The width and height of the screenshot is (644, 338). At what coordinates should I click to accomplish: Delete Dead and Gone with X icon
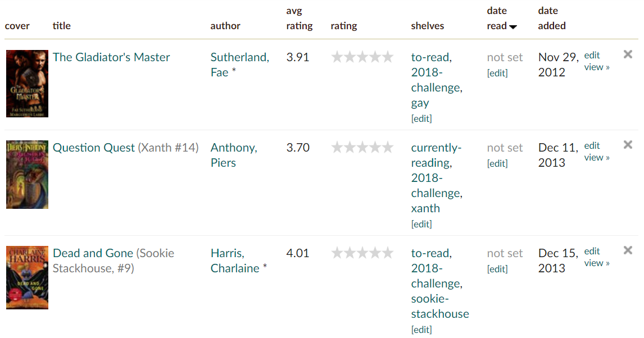click(628, 250)
